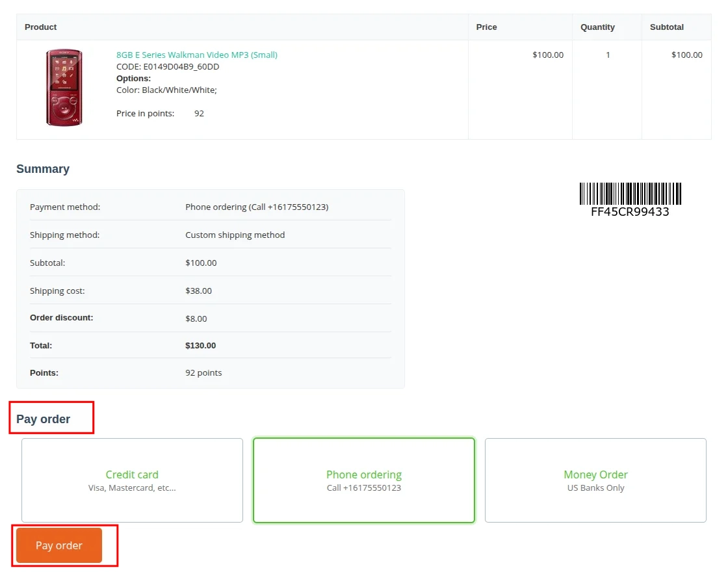The height and width of the screenshot is (572, 728).
Task: Click the Total amount $130.00
Action: pos(200,345)
